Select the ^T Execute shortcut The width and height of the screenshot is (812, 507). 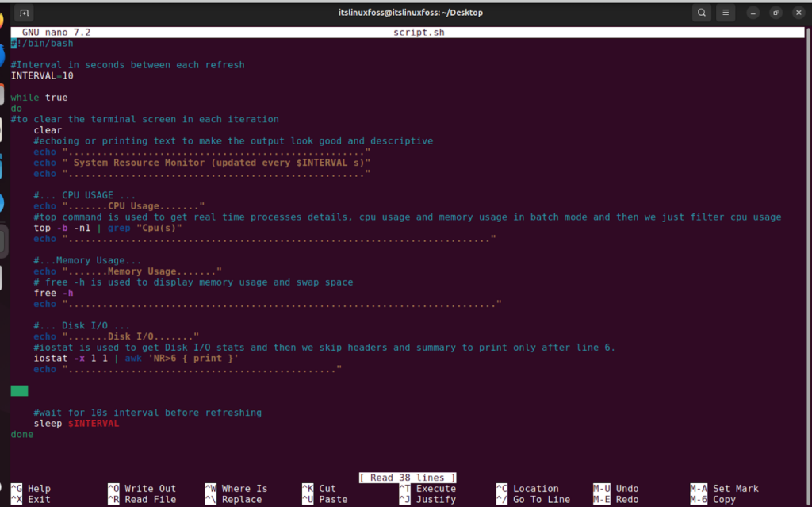coord(427,488)
